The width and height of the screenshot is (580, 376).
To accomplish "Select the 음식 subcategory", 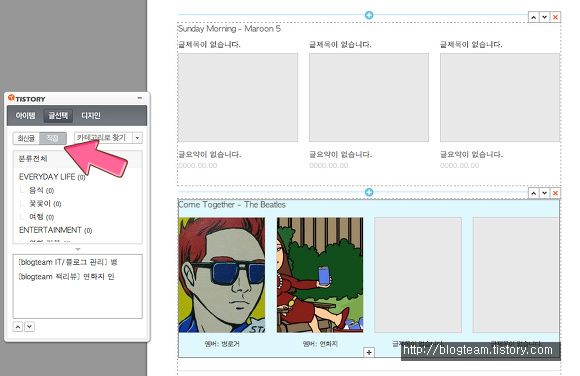I will (x=41, y=190).
